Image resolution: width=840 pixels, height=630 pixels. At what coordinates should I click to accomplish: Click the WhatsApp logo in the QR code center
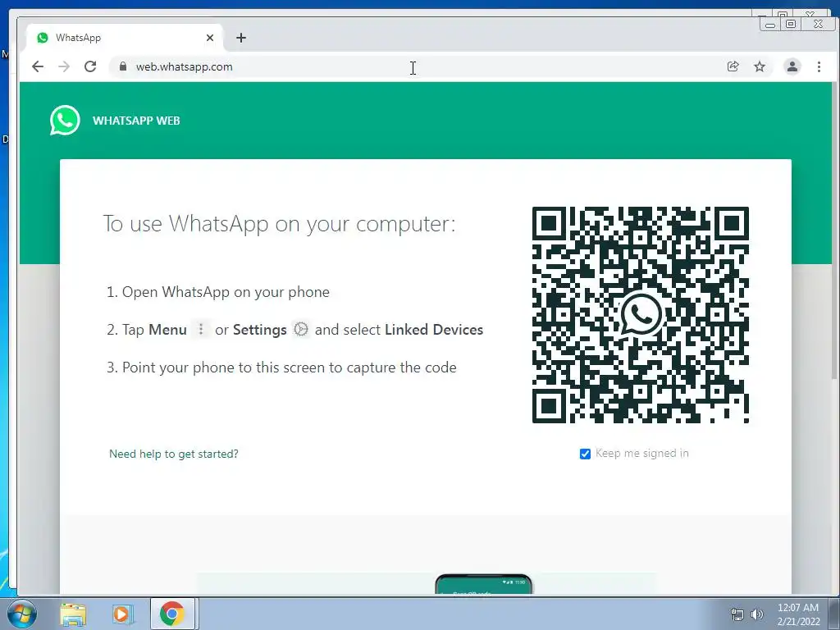coord(640,314)
